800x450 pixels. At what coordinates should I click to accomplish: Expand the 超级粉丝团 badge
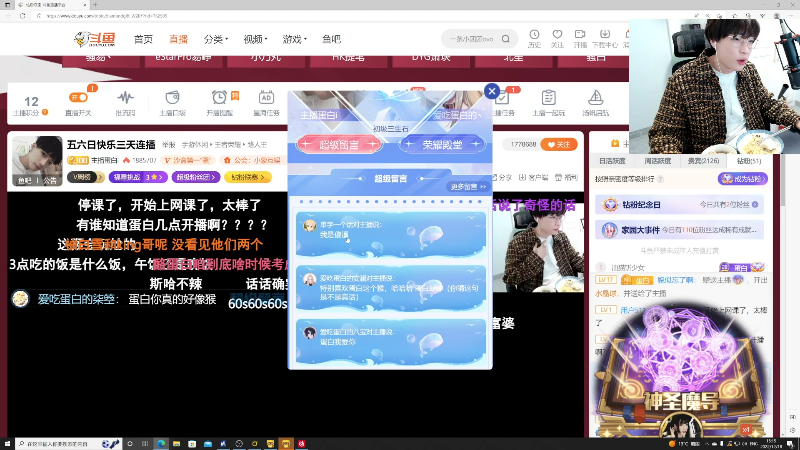point(196,177)
